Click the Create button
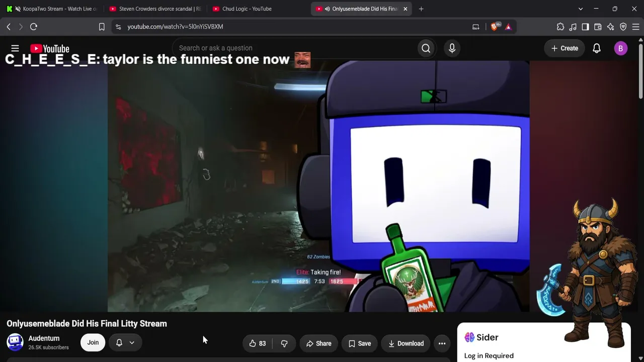 [x=565, y=48]
